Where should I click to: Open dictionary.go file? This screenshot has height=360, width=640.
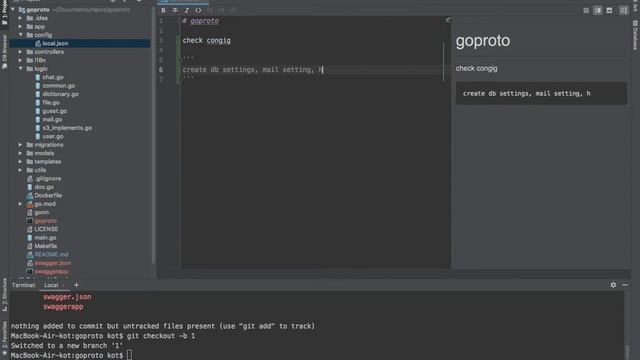60,94
